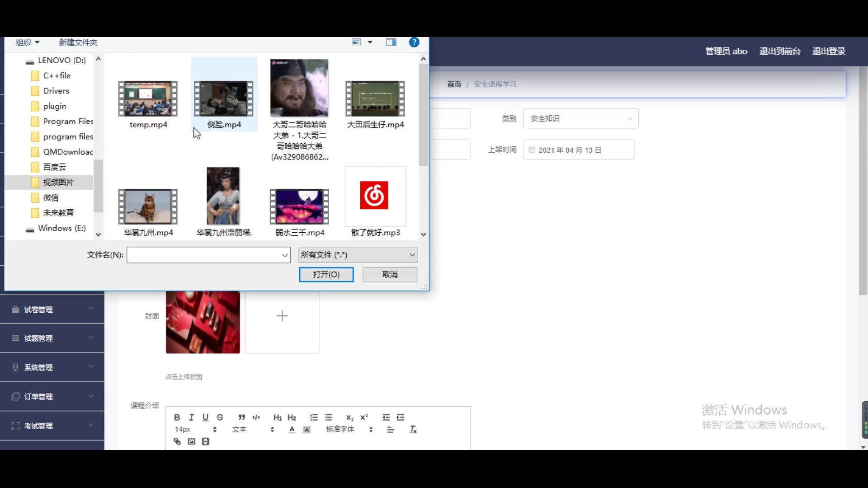The height and width of the screenshot is (488, 868).
Task: Open the filename history dropdown arrow
Action: point(285,255)
